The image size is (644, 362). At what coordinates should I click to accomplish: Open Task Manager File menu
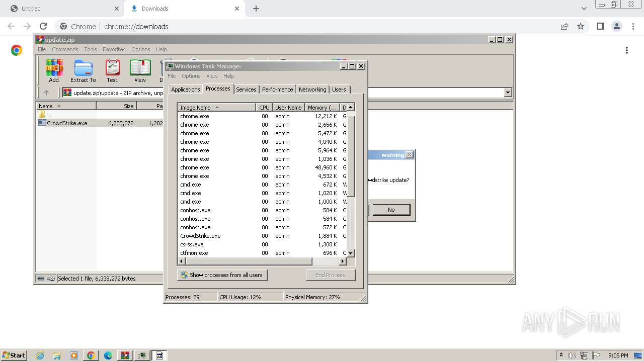172,76
